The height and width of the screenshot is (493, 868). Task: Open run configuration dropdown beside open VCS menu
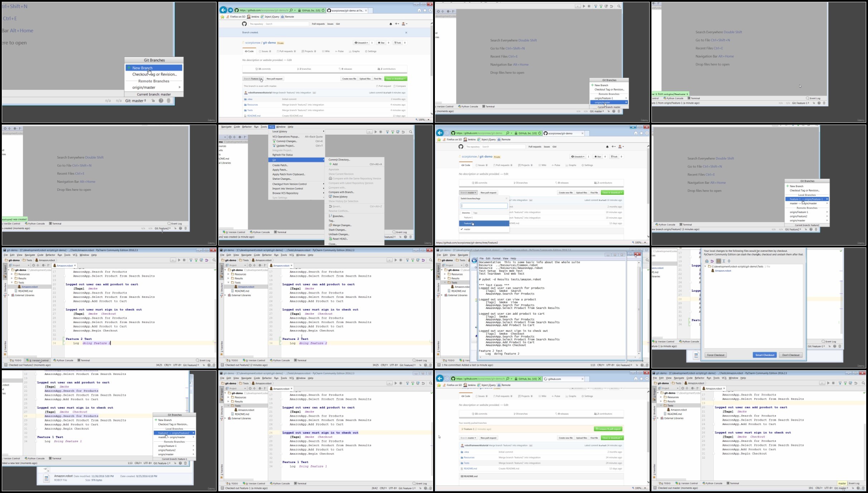[369, 132]
